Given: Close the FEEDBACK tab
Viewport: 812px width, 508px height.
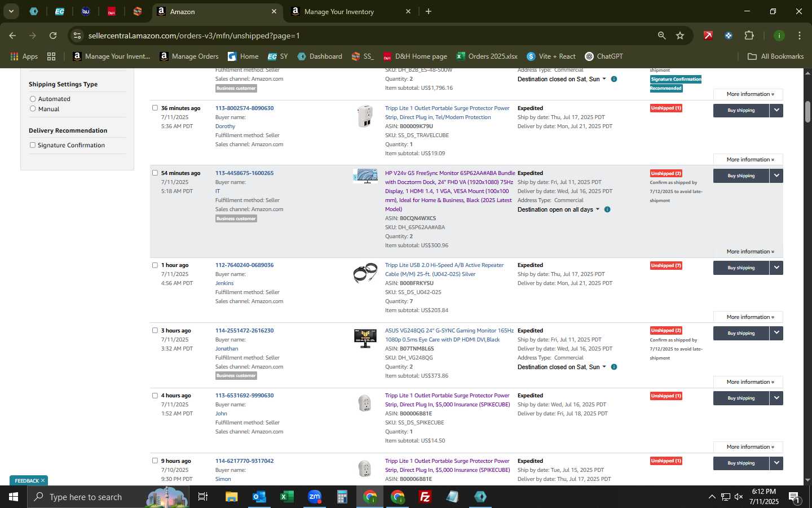Looking at the screenshot, I should (42, 480).
